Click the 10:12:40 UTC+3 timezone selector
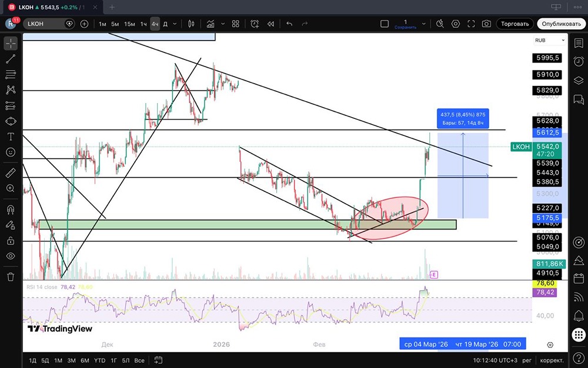588x368 pixels. point(495,360)
